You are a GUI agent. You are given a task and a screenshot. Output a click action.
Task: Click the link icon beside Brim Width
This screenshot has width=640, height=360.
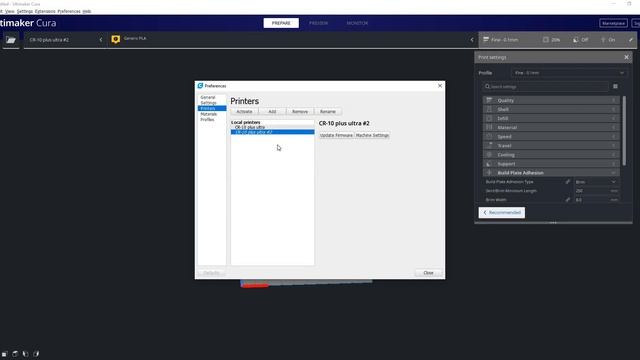pos(567,200)
